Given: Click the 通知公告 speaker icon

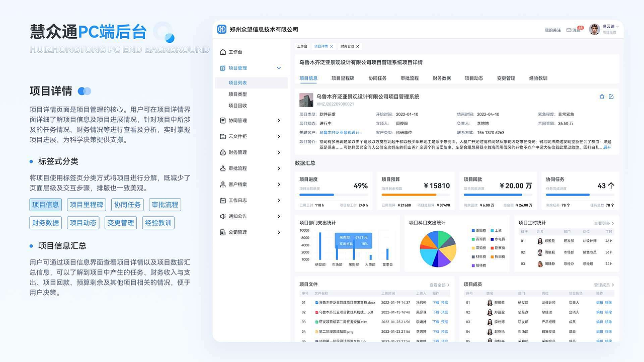Looking at the screenshot, I should 223,216.
